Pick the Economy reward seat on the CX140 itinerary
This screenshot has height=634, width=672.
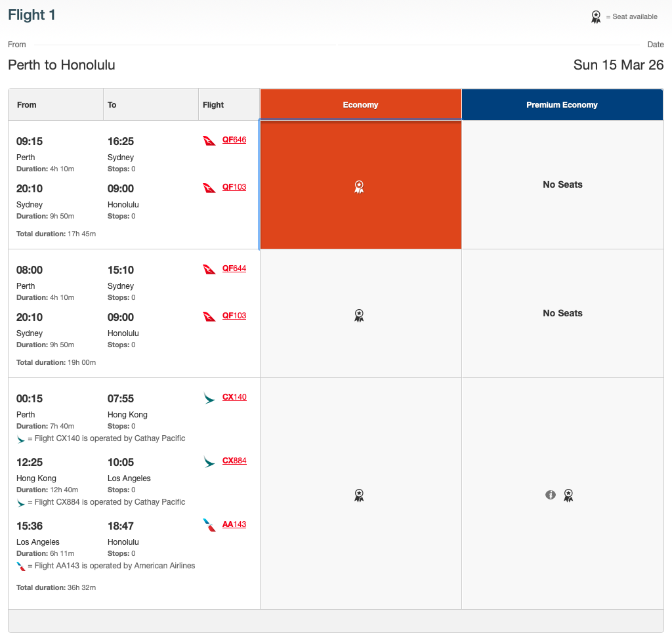[x=359, y=495]
